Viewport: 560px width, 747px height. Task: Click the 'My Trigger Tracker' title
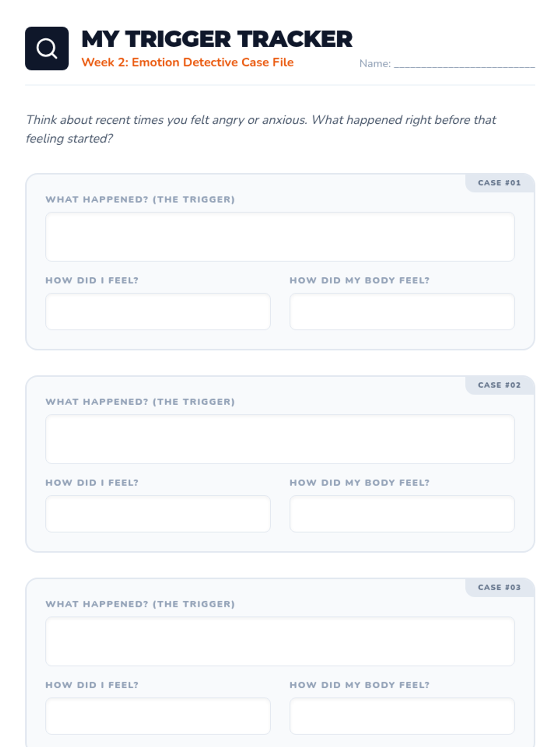(217, 39)
